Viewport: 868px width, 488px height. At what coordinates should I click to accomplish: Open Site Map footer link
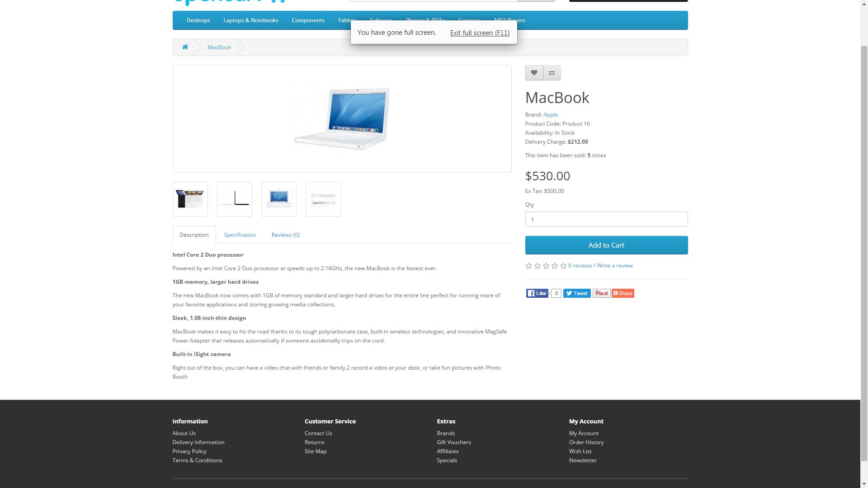click(x=316, y=451)
